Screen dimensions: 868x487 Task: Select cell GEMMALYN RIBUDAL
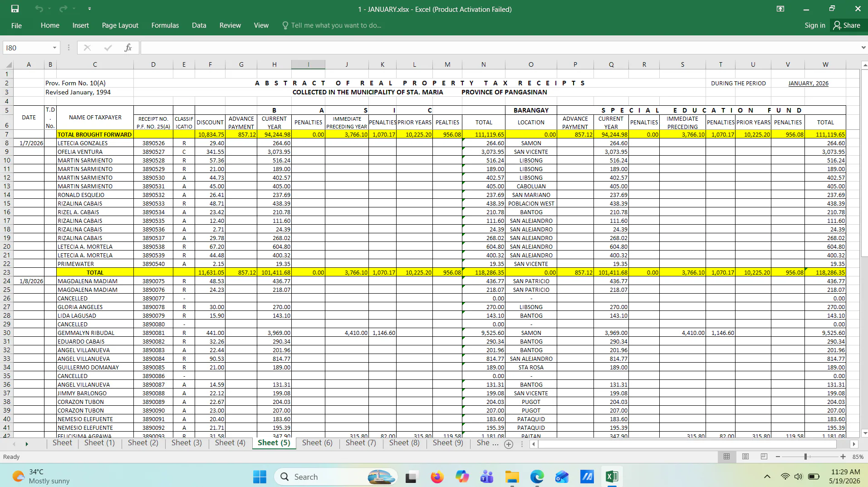[95, 333]
